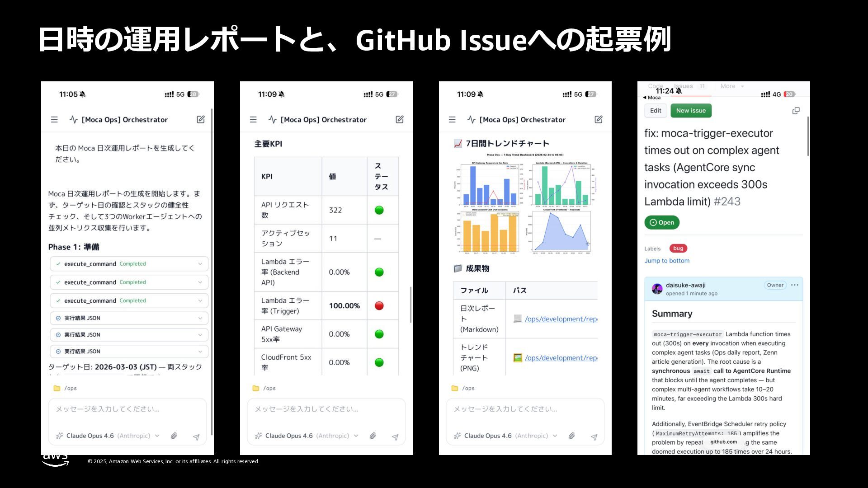Click the Jump to bottom link
The width and height of the screenshot is (868, 488).
tap(667, 261)
